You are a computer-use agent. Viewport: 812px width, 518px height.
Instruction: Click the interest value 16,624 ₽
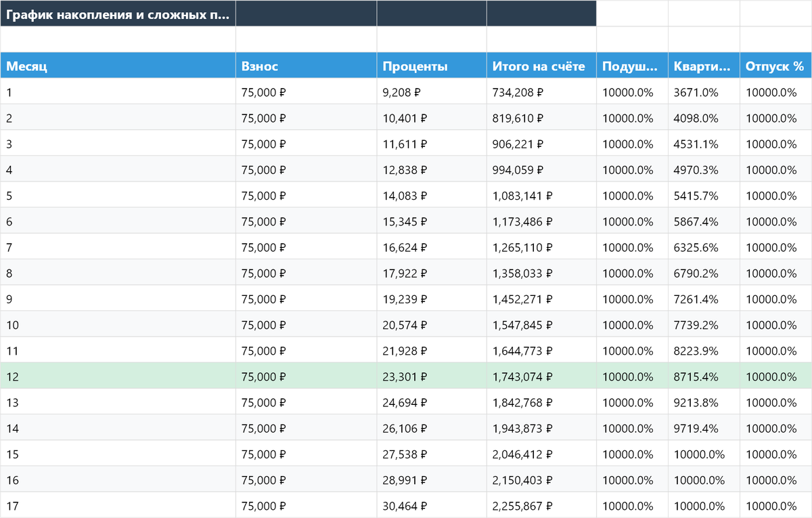click(x=431, y=247)
